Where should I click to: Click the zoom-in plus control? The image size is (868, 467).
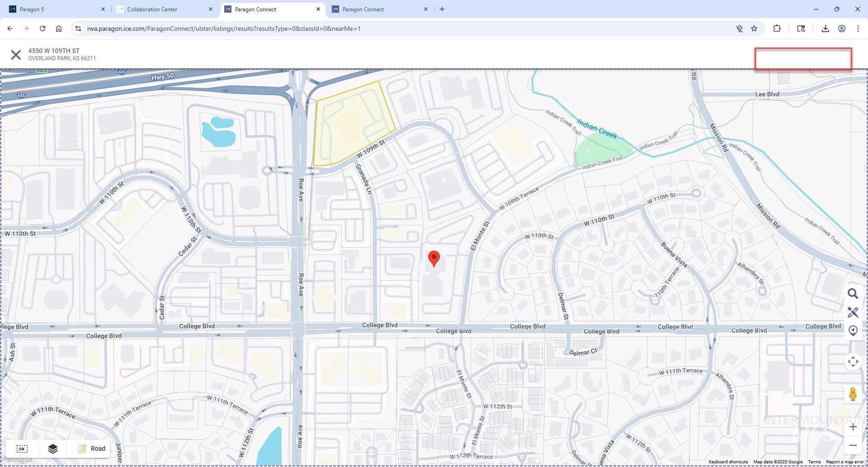click(x=853, y=426)
